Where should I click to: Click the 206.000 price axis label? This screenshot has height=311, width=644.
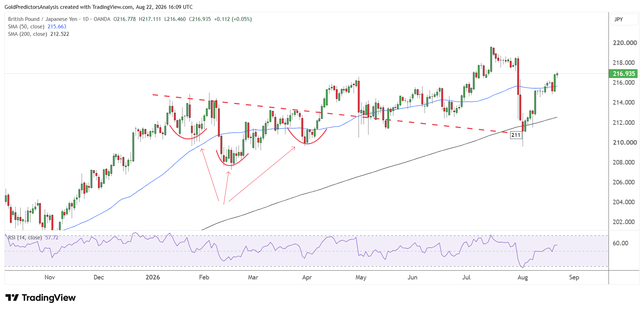click(x=624, y=182)
